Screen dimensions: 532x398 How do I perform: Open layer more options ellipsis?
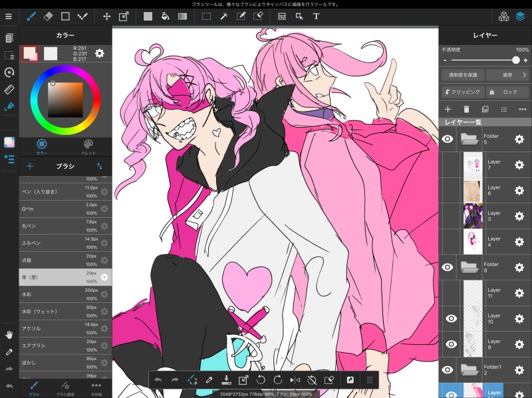click(523, 109)
